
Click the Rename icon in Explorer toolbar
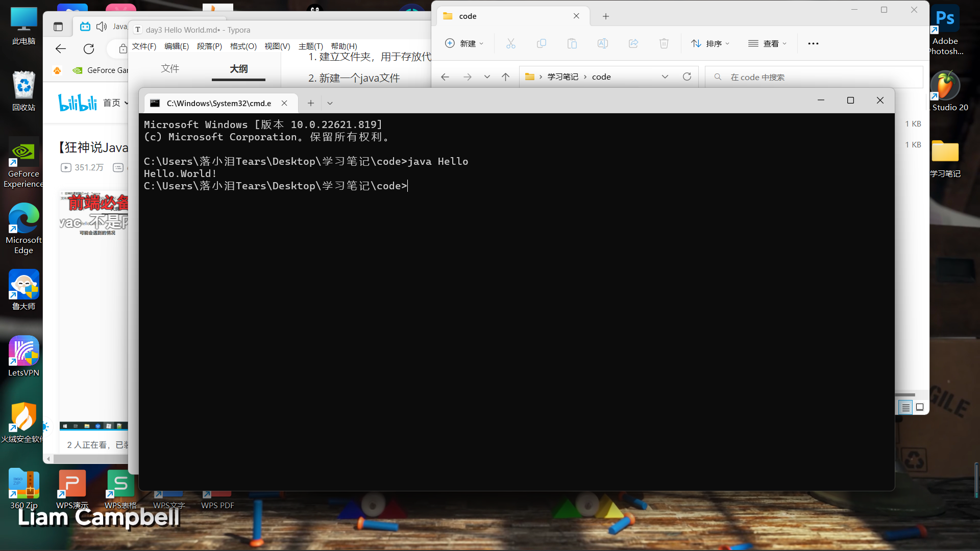tap(602, 44)
